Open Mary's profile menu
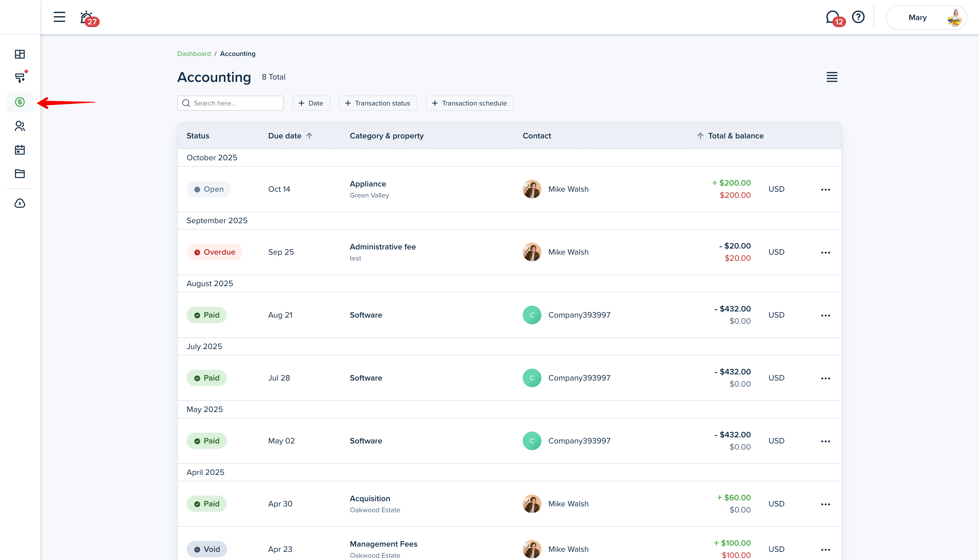 pos(926,18)
